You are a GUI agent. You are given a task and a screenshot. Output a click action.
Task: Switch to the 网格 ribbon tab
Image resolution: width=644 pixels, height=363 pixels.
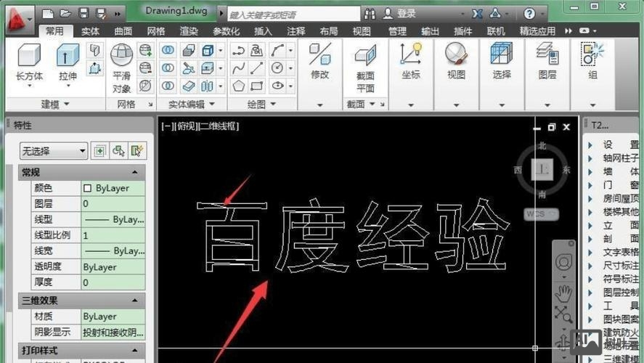tap(155, 31)
